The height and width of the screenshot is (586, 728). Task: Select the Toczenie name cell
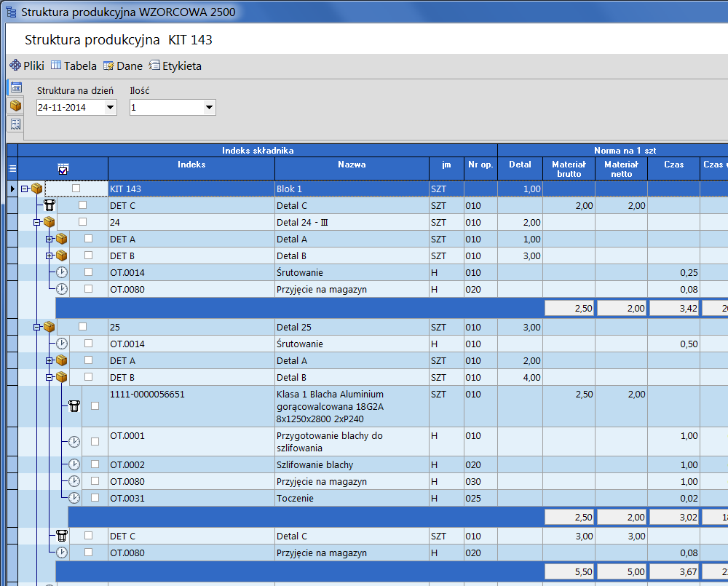(352, 498)
